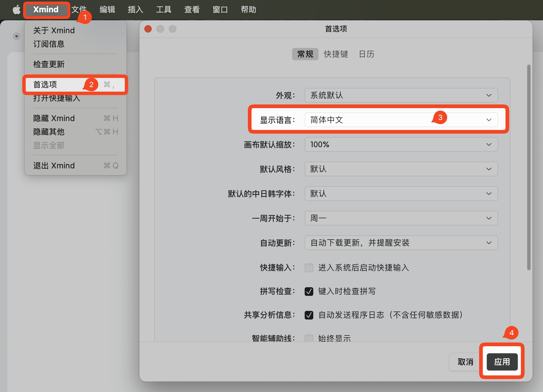Toggle 键入时检查拼写 checkbox
543x392 pixels.
(x=309, y=291)
